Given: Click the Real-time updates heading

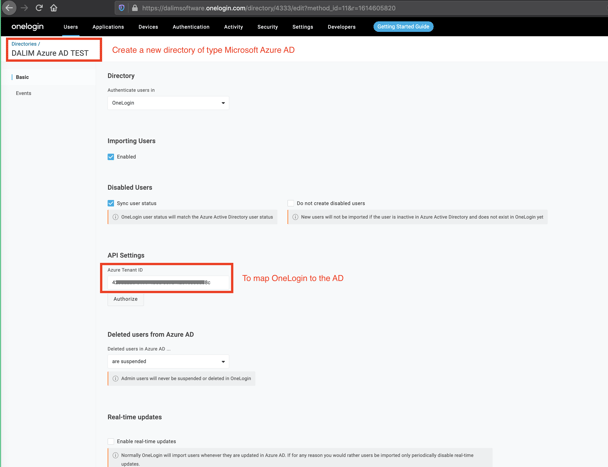Looking at the screenshot, I should (135, 417).
